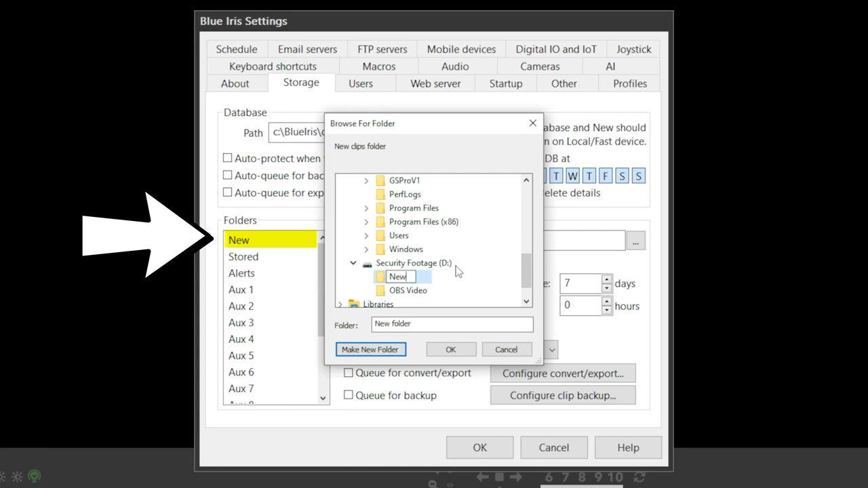Select OBS Video folder name in tree
Screen dimensions: 868x488
click(x=408, y=290)
